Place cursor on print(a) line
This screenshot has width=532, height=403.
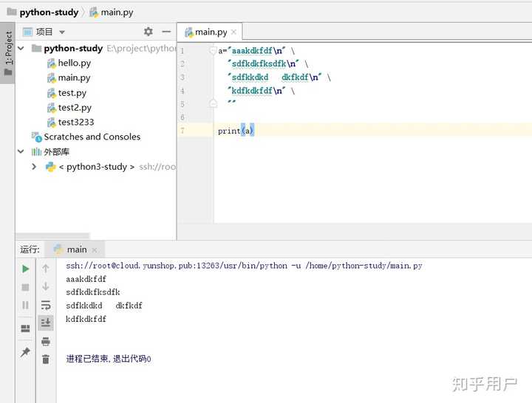[236, 131]
